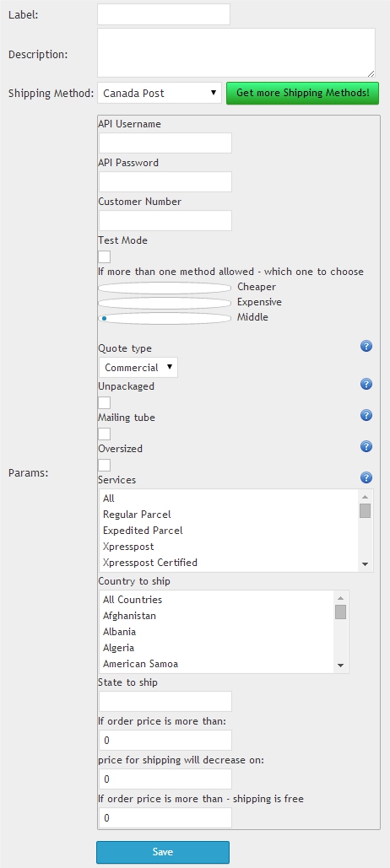Click the help icon beside Quote type
This screenshot has width=390, height=868.
coord(366,347)
